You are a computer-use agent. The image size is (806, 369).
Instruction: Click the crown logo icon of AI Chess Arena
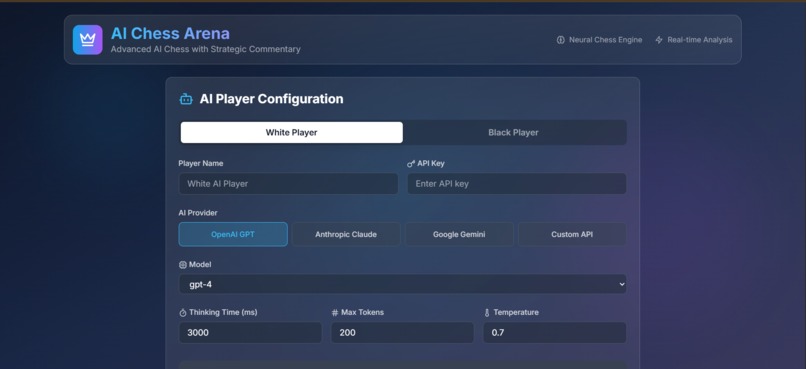(x=87, y=40)
